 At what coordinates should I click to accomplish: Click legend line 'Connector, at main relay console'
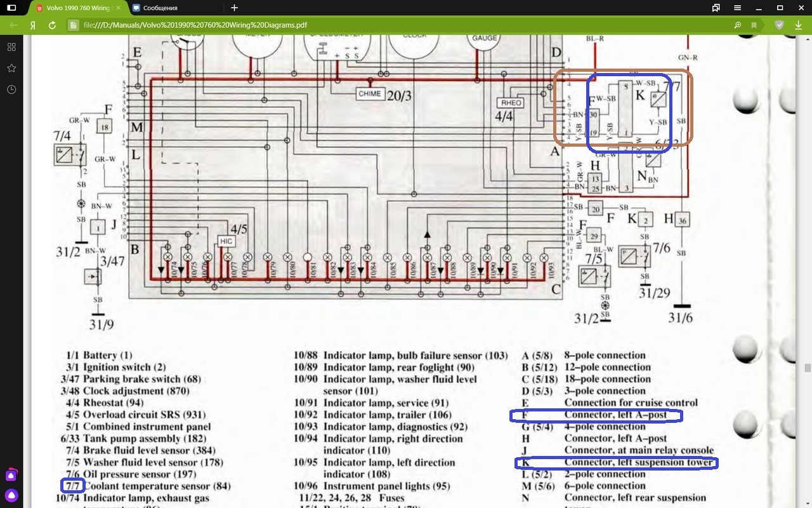pos(639,450)
